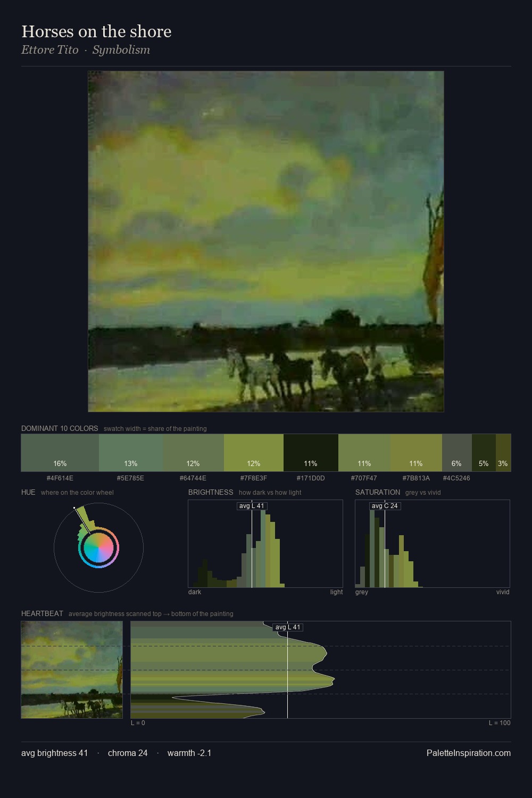Click the 'vivid' axis label
This screenshot has height=798, width=532.
(503, 592)
